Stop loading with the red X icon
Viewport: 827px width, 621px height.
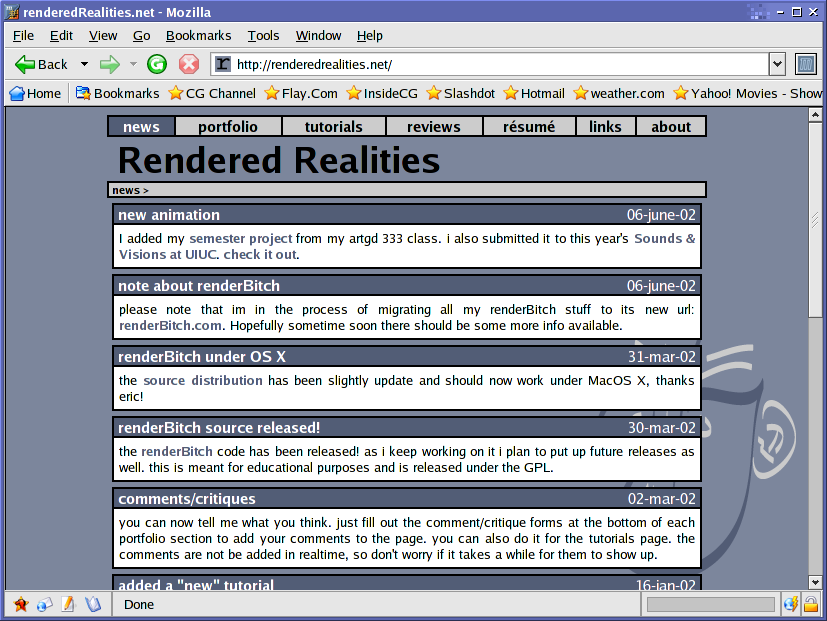(189, 64)
